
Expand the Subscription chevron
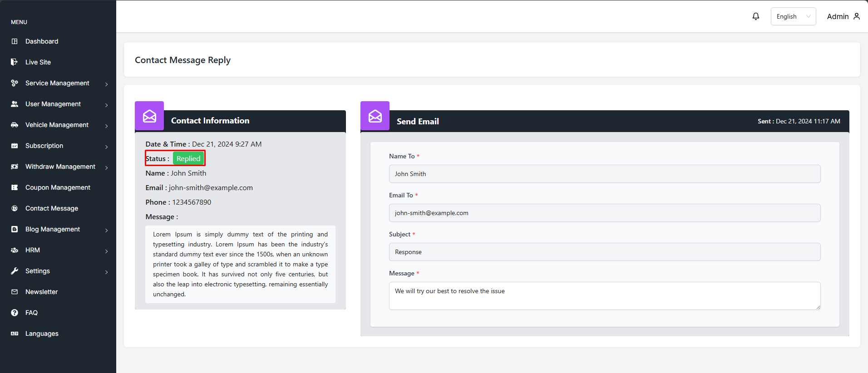tap(107, 147)
